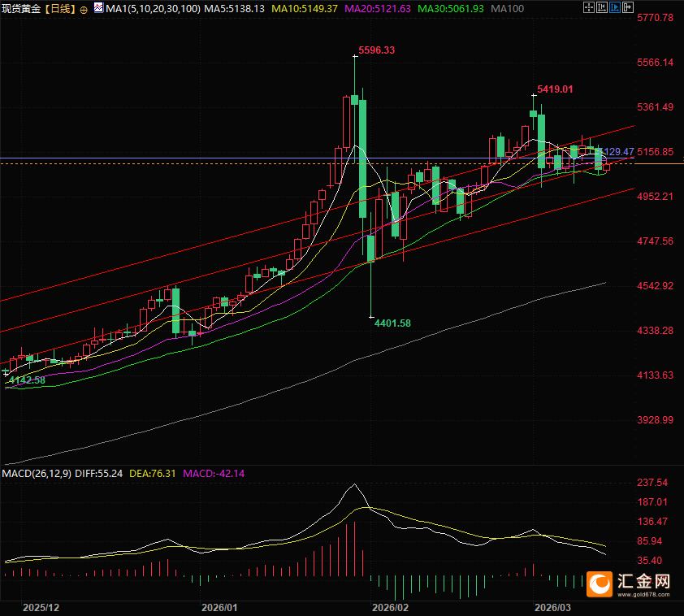Click the crosshair cursor icon at top right
This screenshot has height=616, width=684.
click(588, 7)
